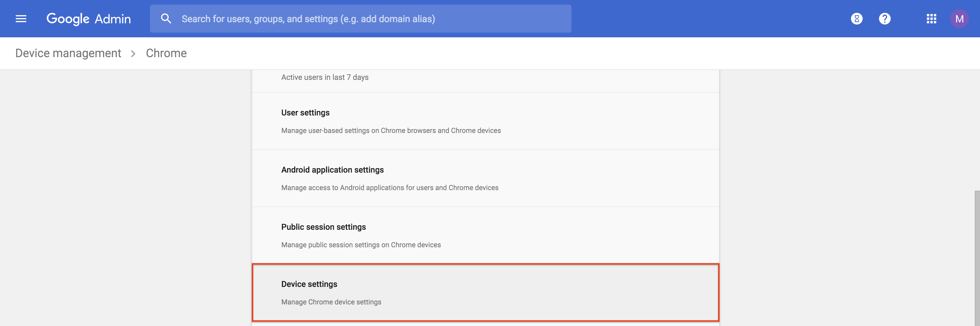
Task: Click 'Manage public session settings' description text
Action: point(361,245)
